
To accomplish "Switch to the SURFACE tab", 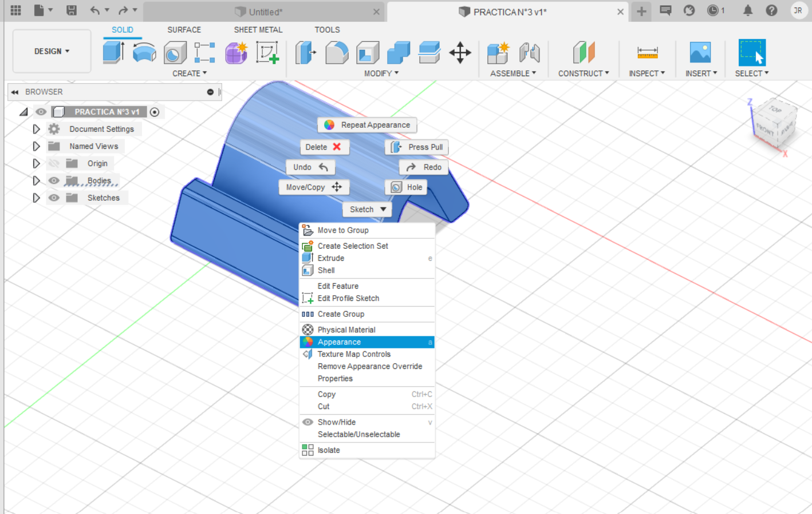I will click(184, 30).
